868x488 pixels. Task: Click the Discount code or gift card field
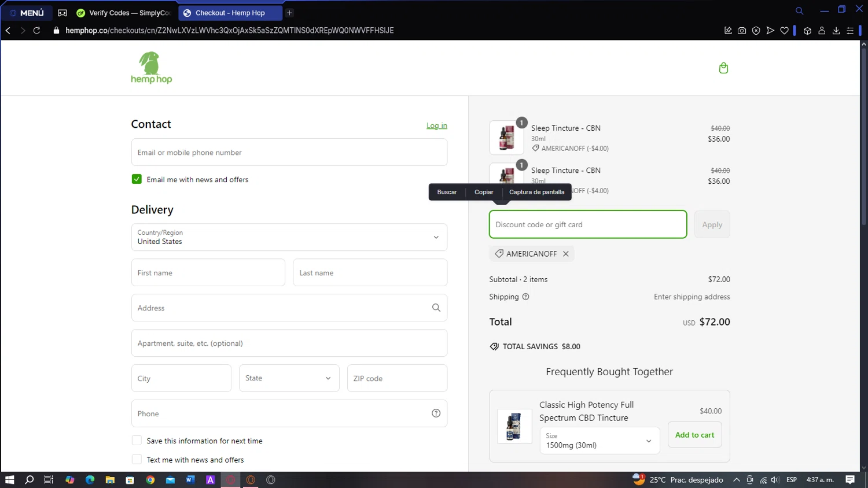point(588,224)
